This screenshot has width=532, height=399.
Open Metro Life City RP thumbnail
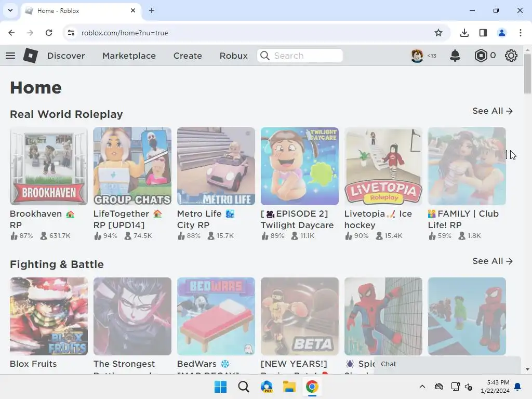coord(216,166)
